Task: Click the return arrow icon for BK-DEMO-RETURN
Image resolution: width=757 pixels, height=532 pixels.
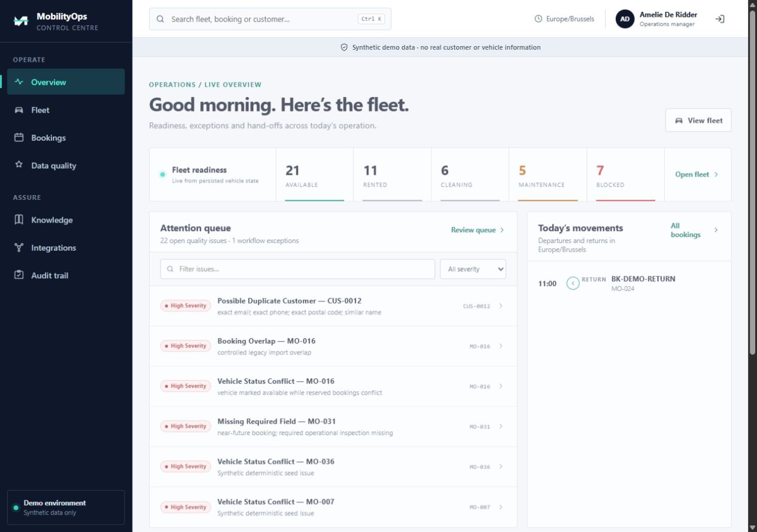Action: 573,284
